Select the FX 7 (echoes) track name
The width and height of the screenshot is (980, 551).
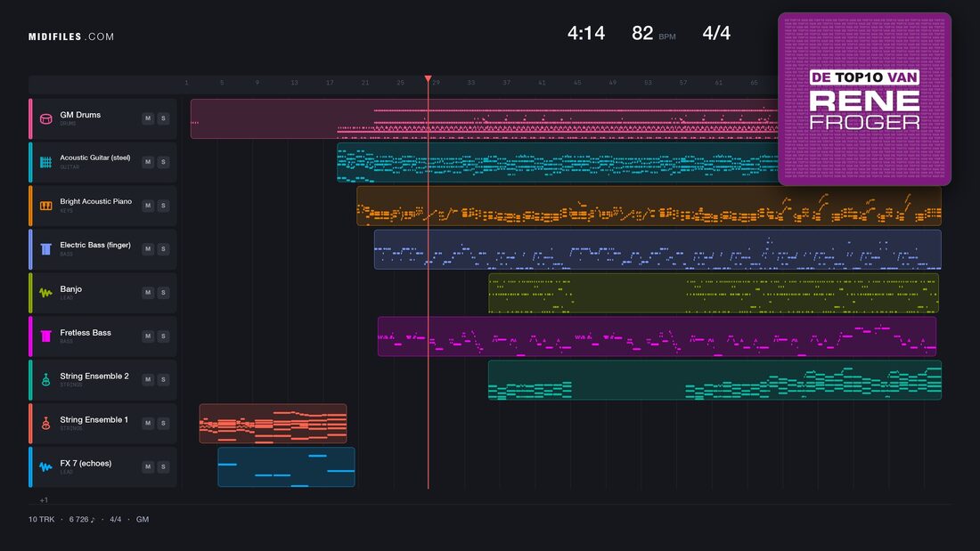point(86,464)
